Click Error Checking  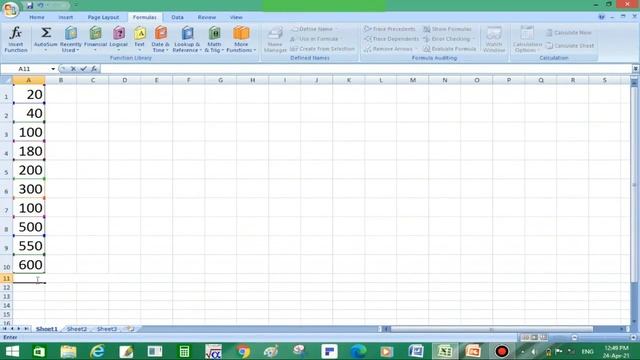pyautogui.click(x=449, y=39)
